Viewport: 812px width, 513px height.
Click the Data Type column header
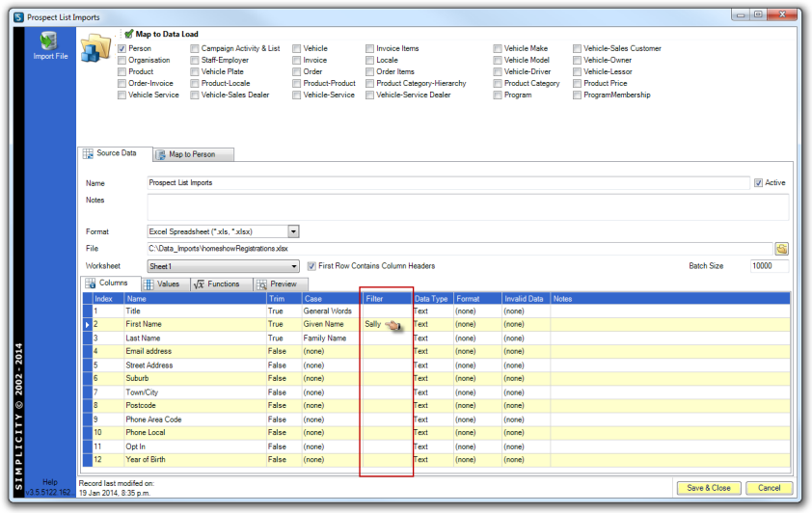point(432,299)
